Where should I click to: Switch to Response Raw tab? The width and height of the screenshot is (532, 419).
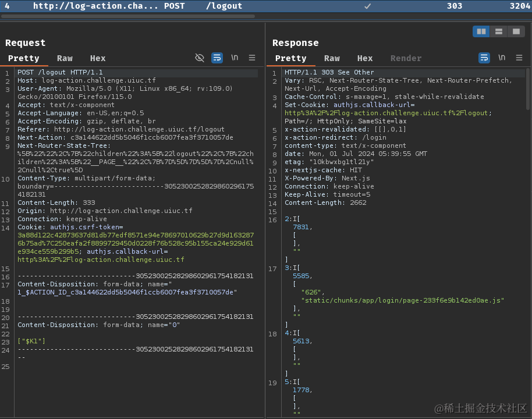[332, 58]
